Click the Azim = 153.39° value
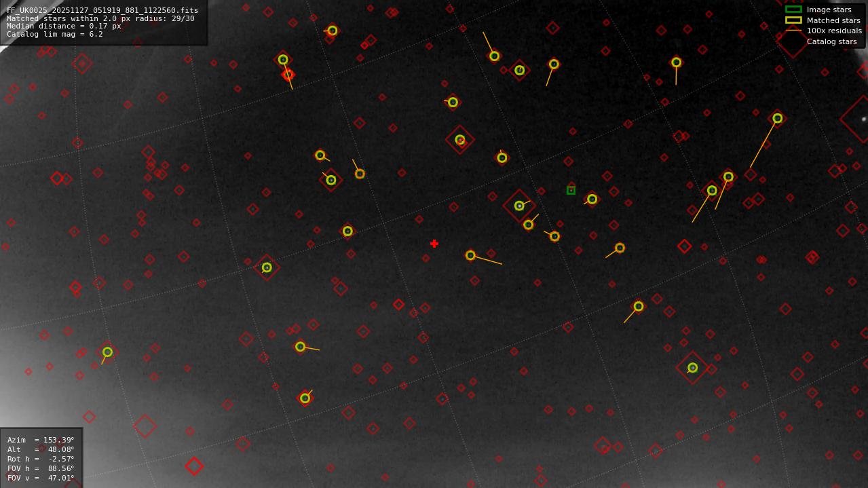Screen dimensions: 868x488 click(41, 440)
